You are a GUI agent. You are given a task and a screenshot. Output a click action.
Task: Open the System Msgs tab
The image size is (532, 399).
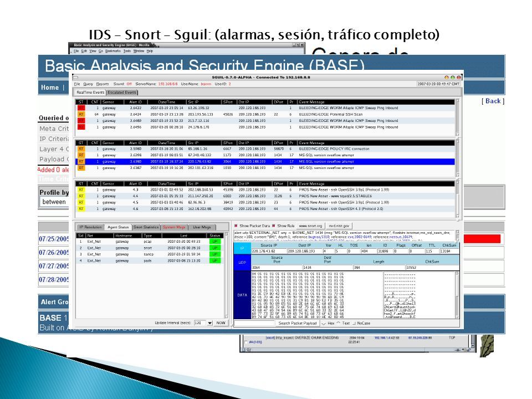point(174,227)
